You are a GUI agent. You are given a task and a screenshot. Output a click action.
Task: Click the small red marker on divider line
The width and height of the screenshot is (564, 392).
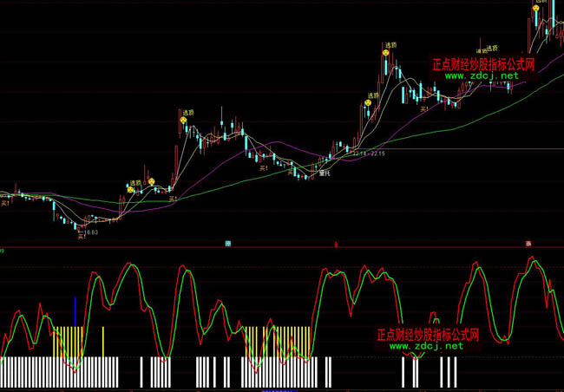coord(336,245)
